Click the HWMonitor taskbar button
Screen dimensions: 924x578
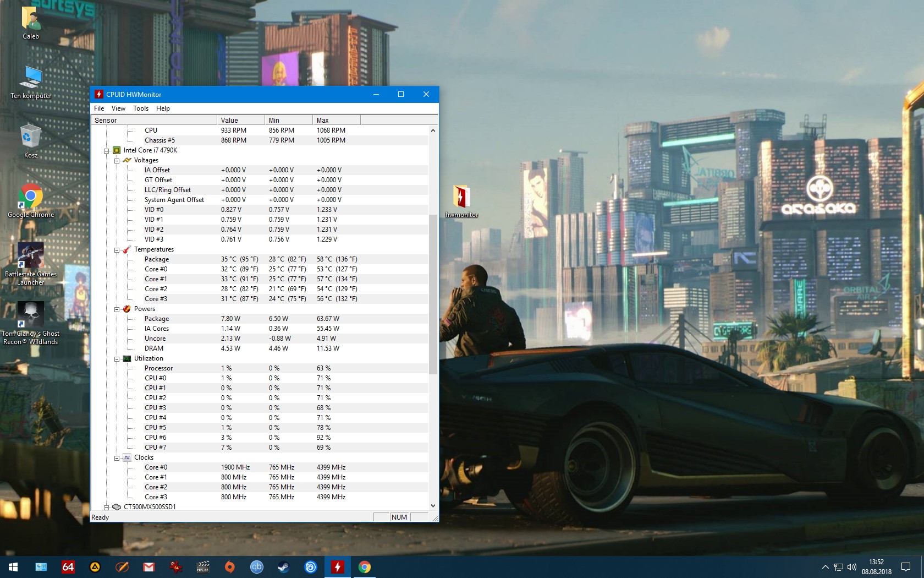(337, 567)
